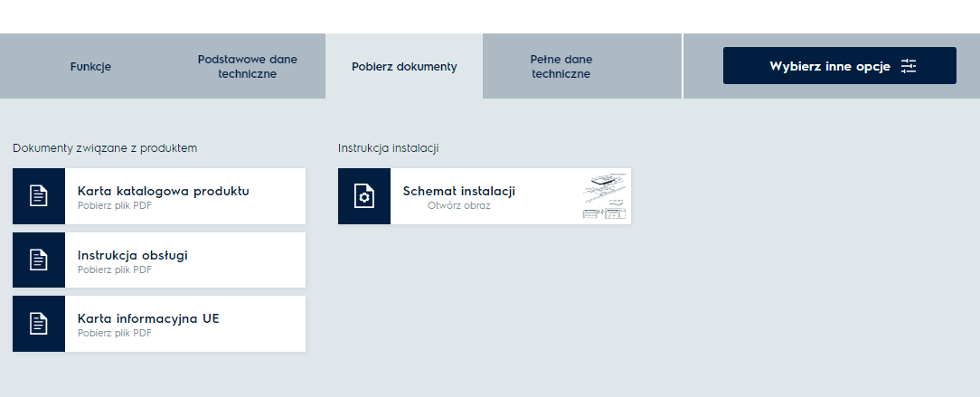Select the Pobierz dokumenty tab
The height and width of the screenshot is (397, 980).
404,66
